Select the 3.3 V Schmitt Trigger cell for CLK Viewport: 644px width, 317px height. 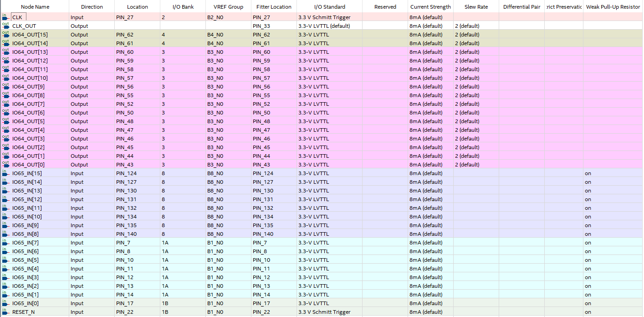point(330,17)
